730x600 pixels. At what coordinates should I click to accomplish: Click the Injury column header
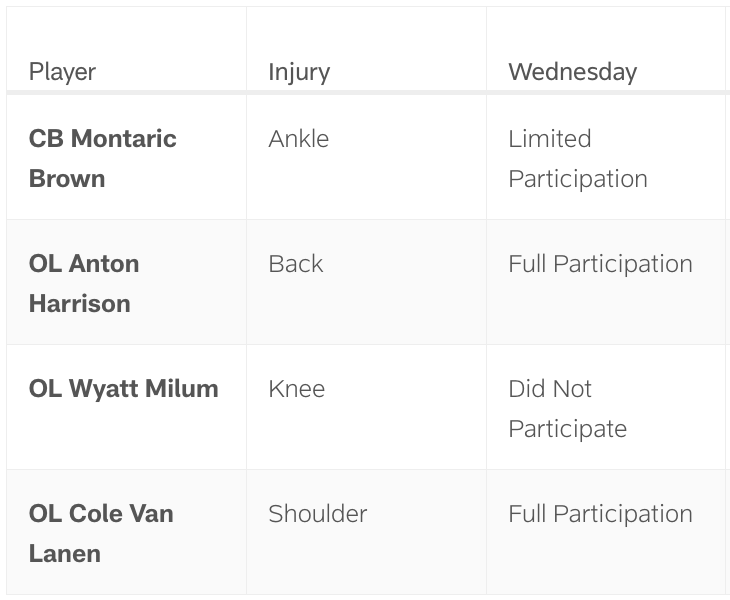[299, 72]
